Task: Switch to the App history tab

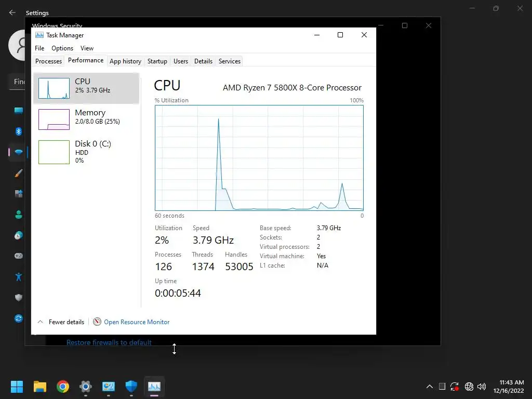Action: [x=125, y=61]
